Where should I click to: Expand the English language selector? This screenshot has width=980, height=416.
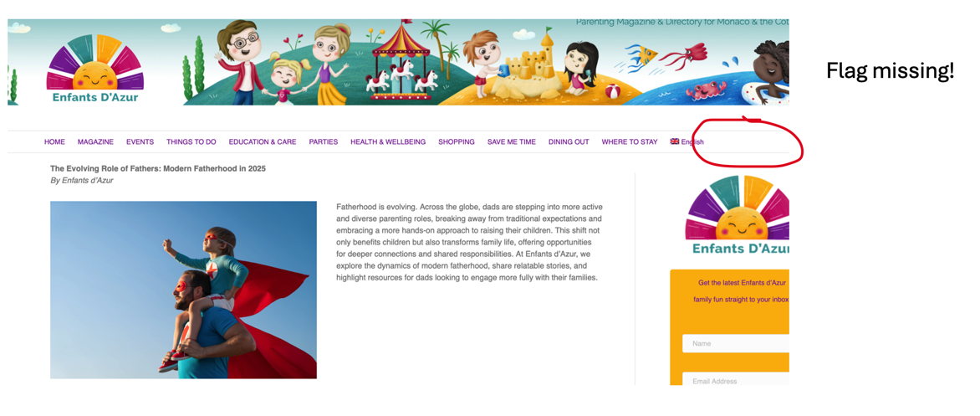(x=687, y=142)
